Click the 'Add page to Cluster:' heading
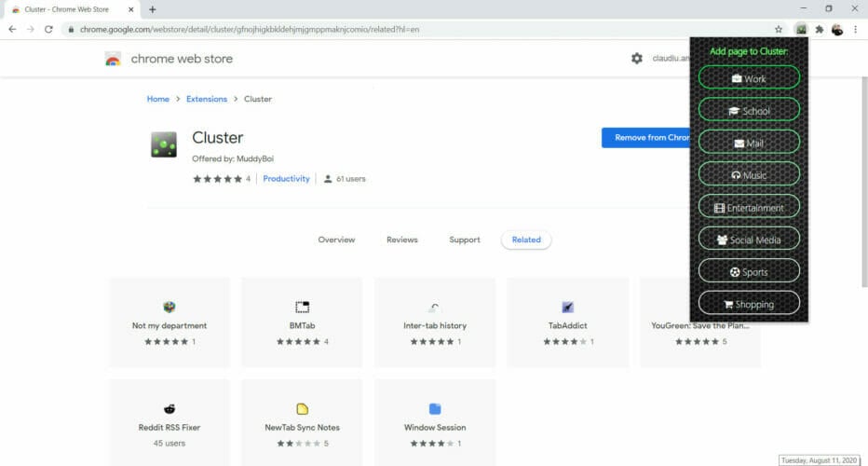The width and height of the screenshot is (868, 466). (x=749, y=51)
